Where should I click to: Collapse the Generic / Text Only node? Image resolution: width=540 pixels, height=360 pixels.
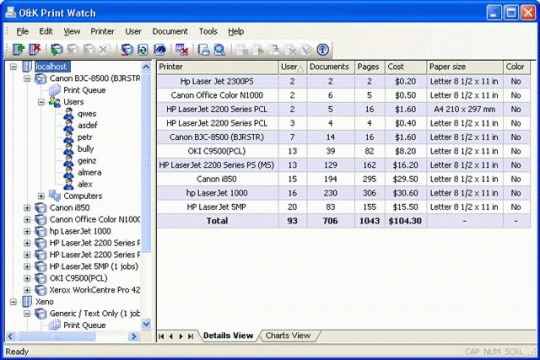pos(27,313)
